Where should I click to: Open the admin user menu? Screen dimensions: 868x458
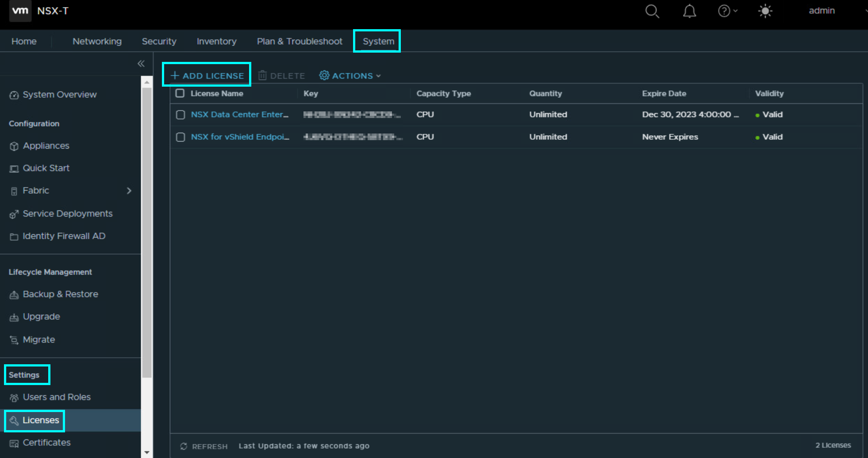point(822,11)
